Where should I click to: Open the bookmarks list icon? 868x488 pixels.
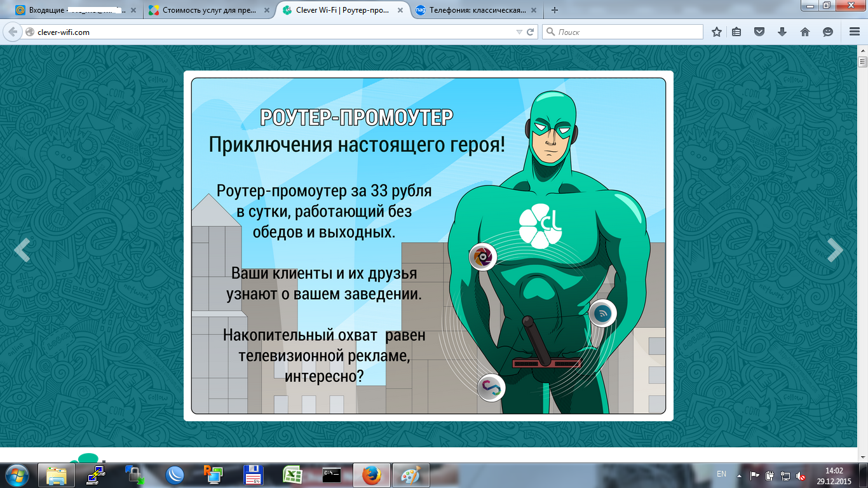tap(737, 32)
